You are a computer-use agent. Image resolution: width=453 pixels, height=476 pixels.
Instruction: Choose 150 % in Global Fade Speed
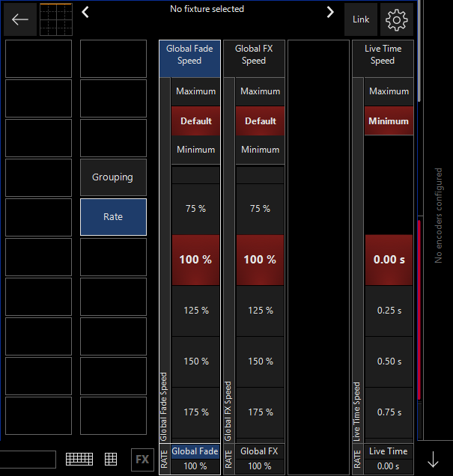tap(196, 361)
